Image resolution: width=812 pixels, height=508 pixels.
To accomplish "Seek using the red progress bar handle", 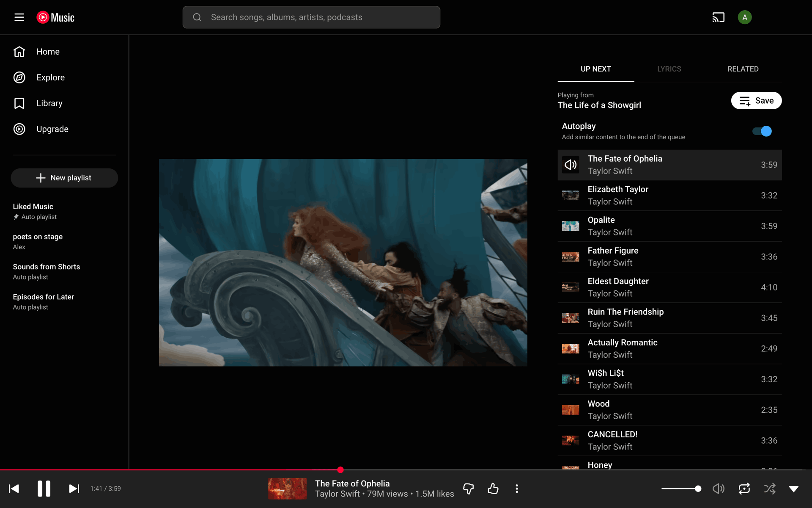I will [x=340, y=470].
